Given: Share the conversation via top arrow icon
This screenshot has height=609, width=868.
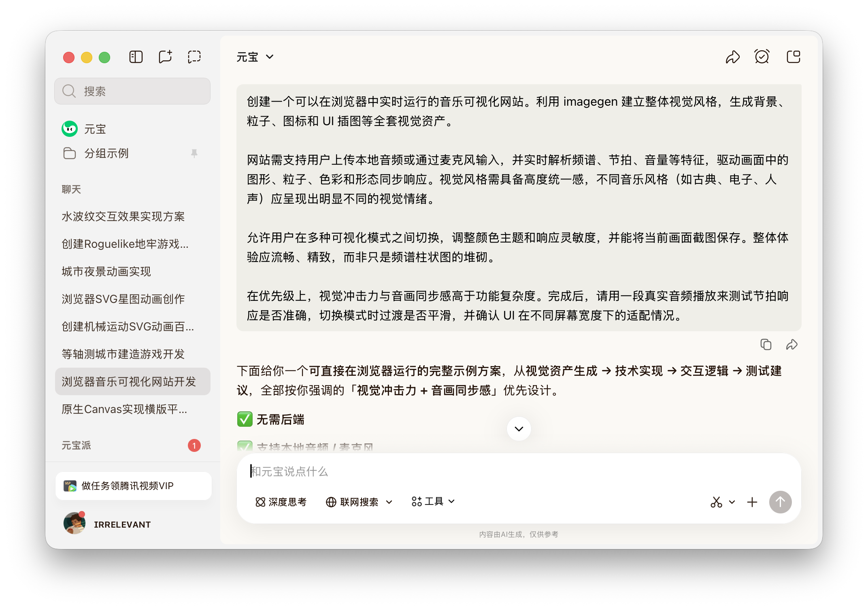Looking at the screenshot, I should coord(732,57).
